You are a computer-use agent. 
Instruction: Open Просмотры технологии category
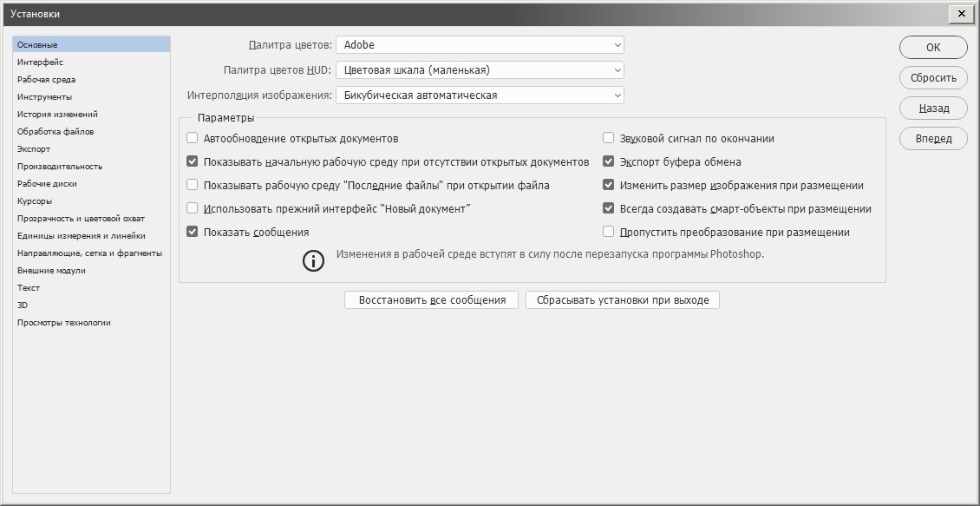click(64, 323)
